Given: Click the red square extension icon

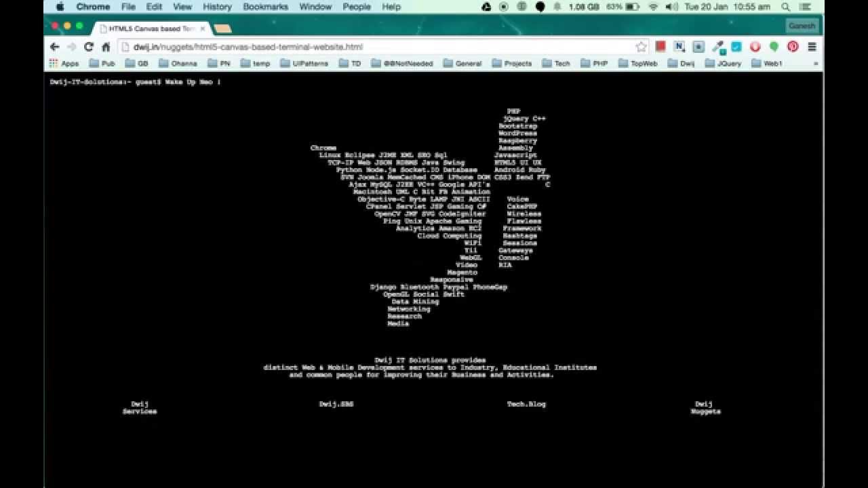Looking at the screenshot, I should tap(660, 47).
